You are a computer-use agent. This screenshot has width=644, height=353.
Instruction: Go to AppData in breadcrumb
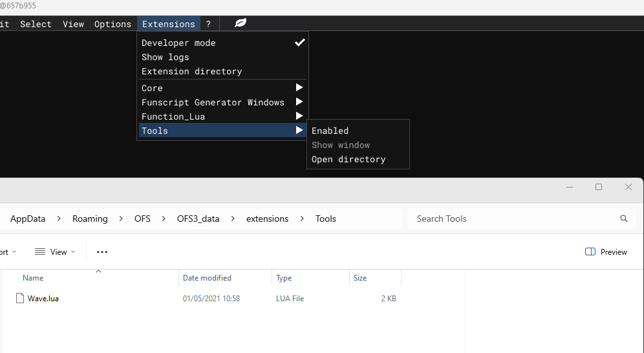coord(28,219)
